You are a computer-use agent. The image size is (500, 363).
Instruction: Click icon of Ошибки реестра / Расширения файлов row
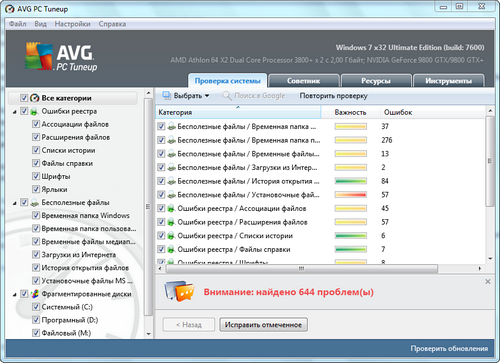(x=171, y=222)
